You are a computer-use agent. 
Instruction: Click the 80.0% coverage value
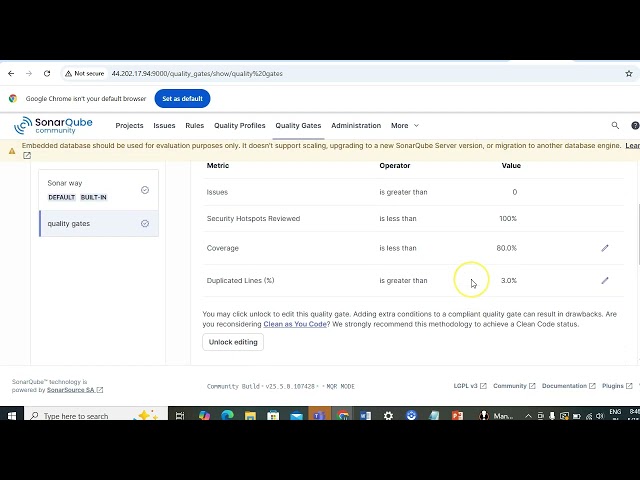pos(507,248)
